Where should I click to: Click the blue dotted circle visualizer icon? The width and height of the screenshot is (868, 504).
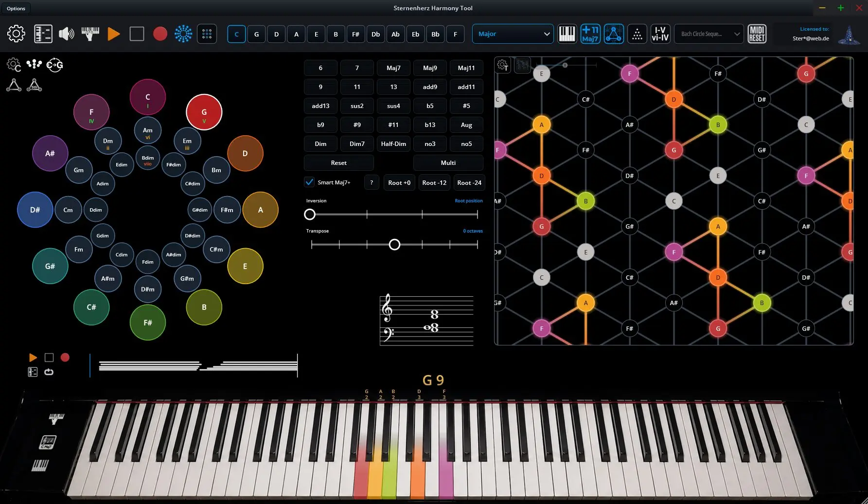click(183, 34)
